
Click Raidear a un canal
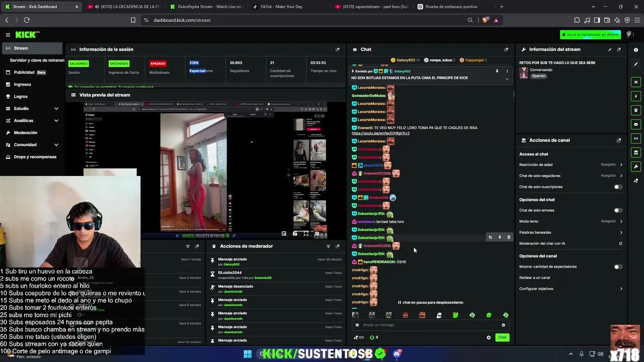[534, 278]
